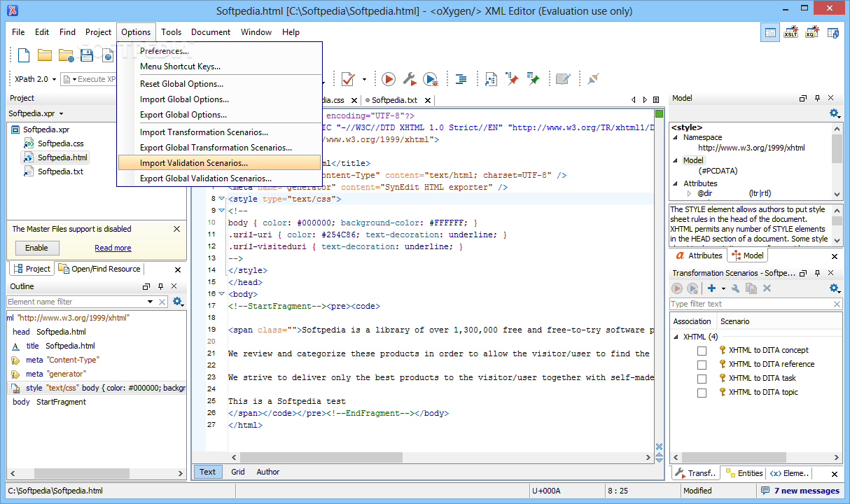Screen dimensions: 850x504
Task: Check the XHTML to DITA task box
Action: point(702,379)
